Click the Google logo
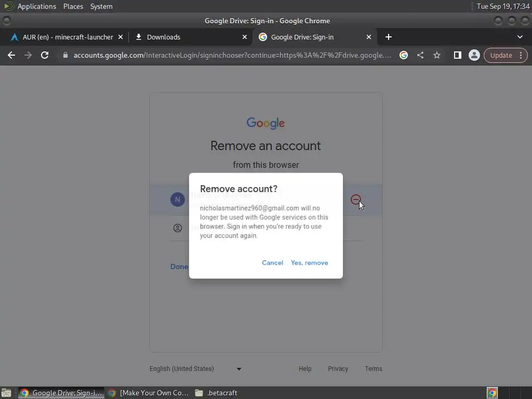The image size is (532, 399). pyautogui.click(x=265, y=123)
